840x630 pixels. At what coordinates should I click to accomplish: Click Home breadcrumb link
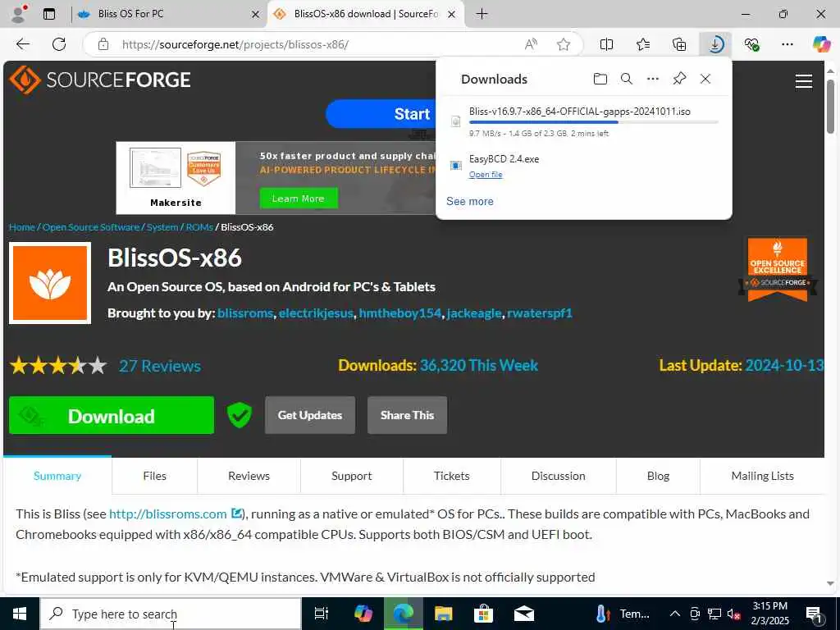click(x=22, y=227)
